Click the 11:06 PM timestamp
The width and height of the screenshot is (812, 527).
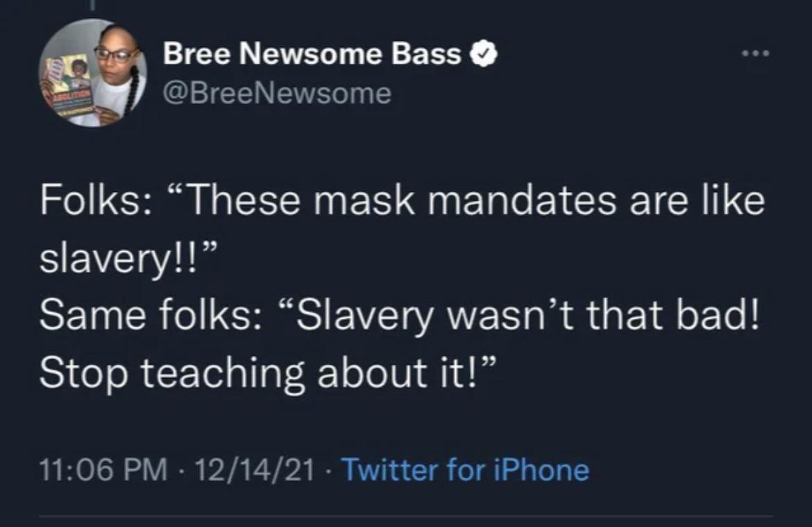pyautogui.click(x=104, y=469)
